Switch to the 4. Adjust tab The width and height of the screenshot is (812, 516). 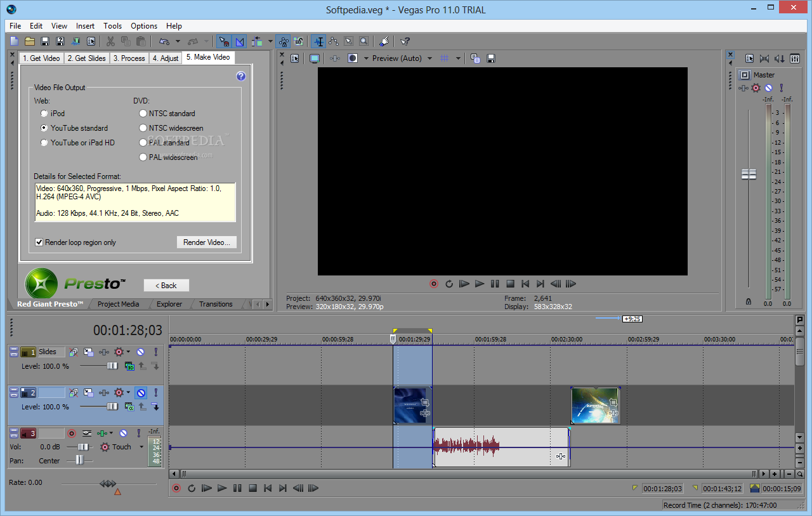coord(166,58)
